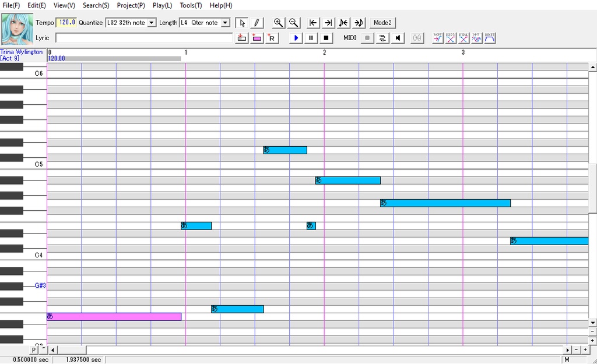Select the pencil draw tool
Screen dimensions: 597x364
pyautogui.click(x=257, y=23)
